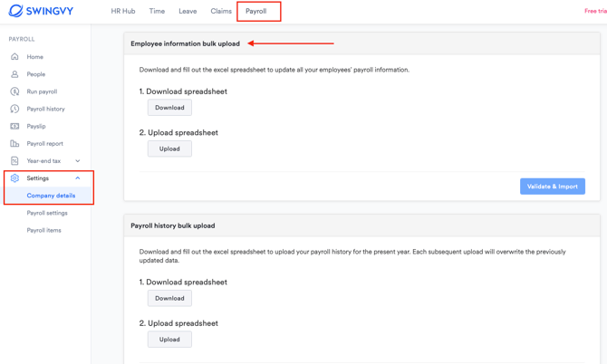This screenshot has width=607, height=364.
Task: Download the employee information spreadsheet
Action: click(x=169, y=108)
